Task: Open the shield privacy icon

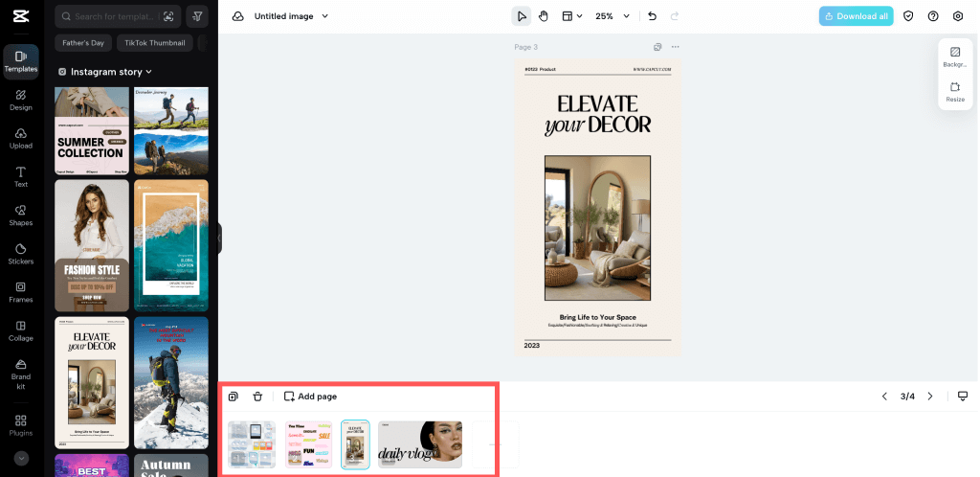Action: point(909,17)
